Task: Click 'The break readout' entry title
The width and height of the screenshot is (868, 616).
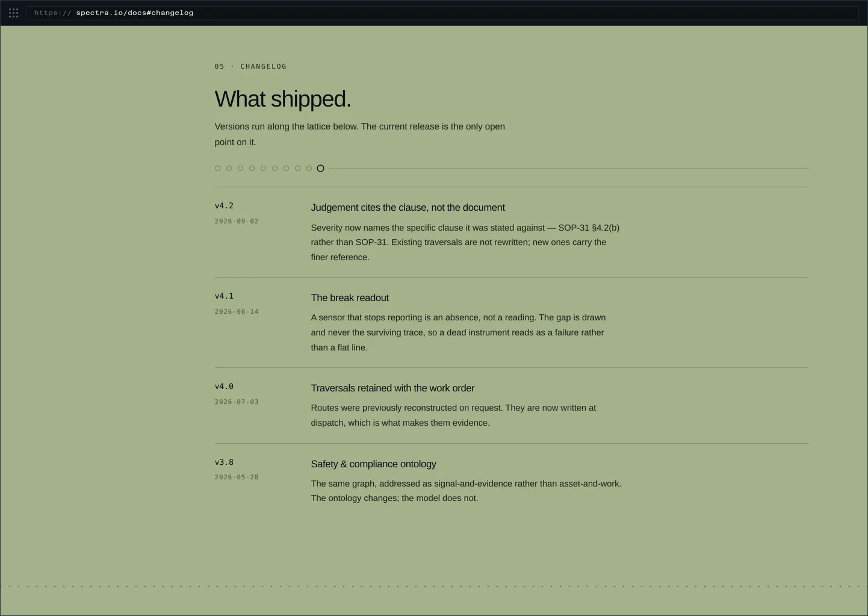Action: tap(350, 298)
